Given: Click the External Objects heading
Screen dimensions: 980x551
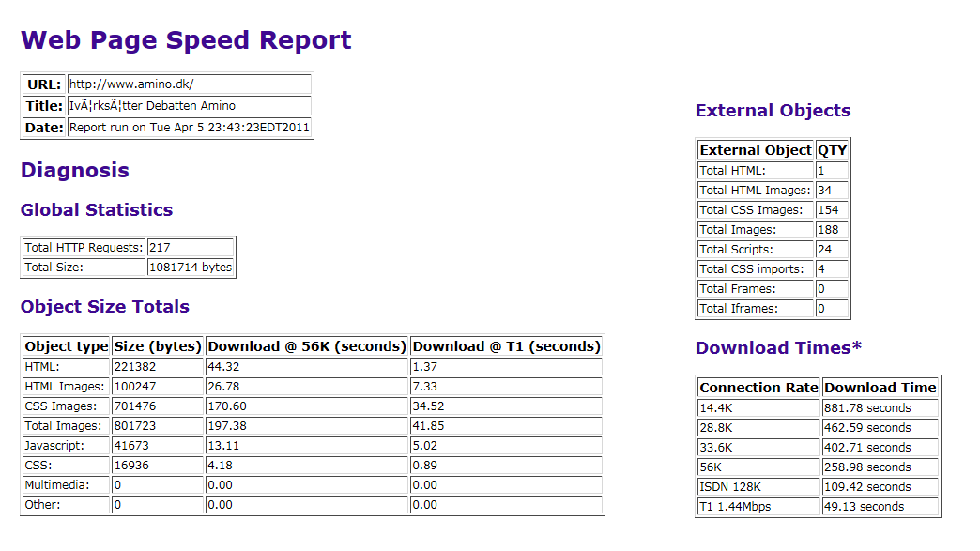Looking at the screenshot, I should pyautogui.click(x=773, y=111).
